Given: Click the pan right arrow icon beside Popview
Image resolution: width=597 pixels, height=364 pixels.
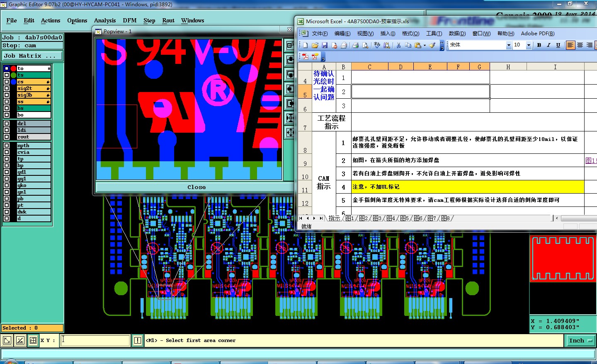Looking at the screenshot, I should pos(290,103).
